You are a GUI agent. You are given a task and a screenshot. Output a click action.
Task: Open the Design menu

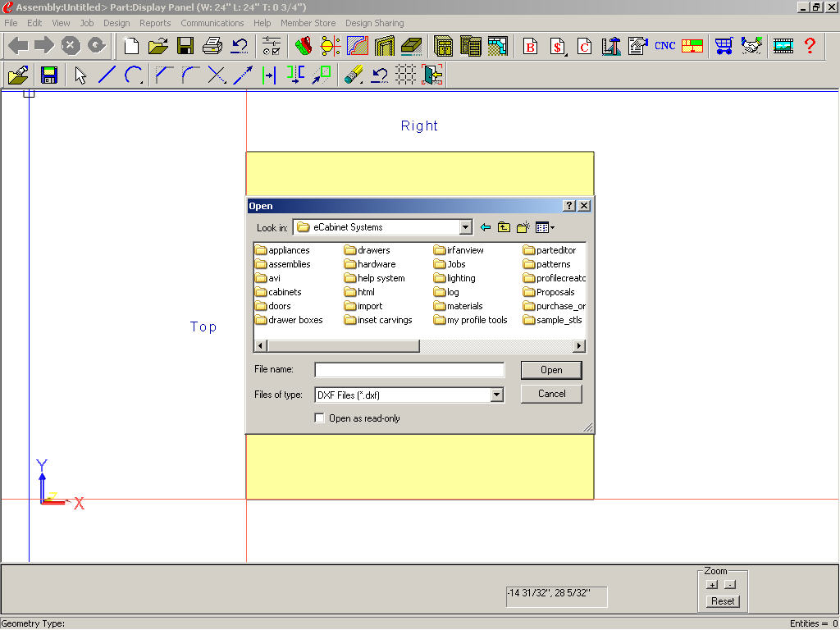pyautogui.click(x=116, y=23)
